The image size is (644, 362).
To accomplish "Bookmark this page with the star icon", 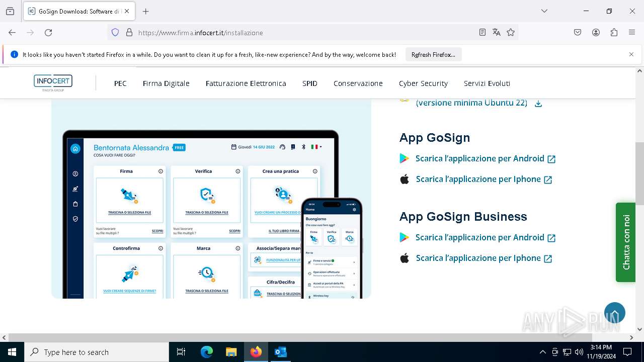I will tap(511, 32).
